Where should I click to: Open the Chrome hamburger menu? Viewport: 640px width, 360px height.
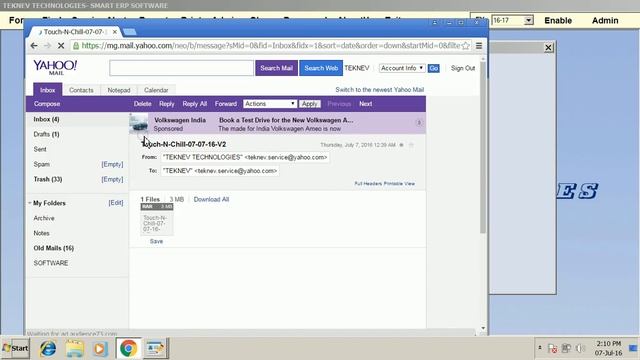point(479,46)
